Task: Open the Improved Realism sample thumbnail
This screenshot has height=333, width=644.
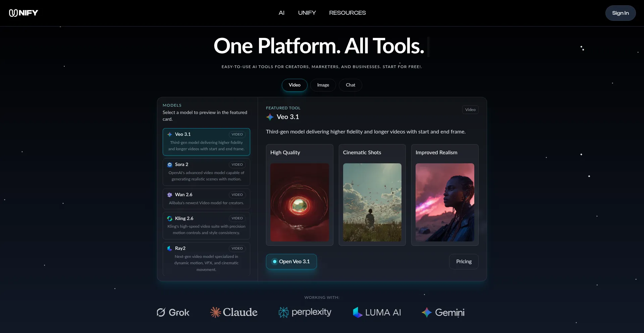Action: (x=445, y=202)
